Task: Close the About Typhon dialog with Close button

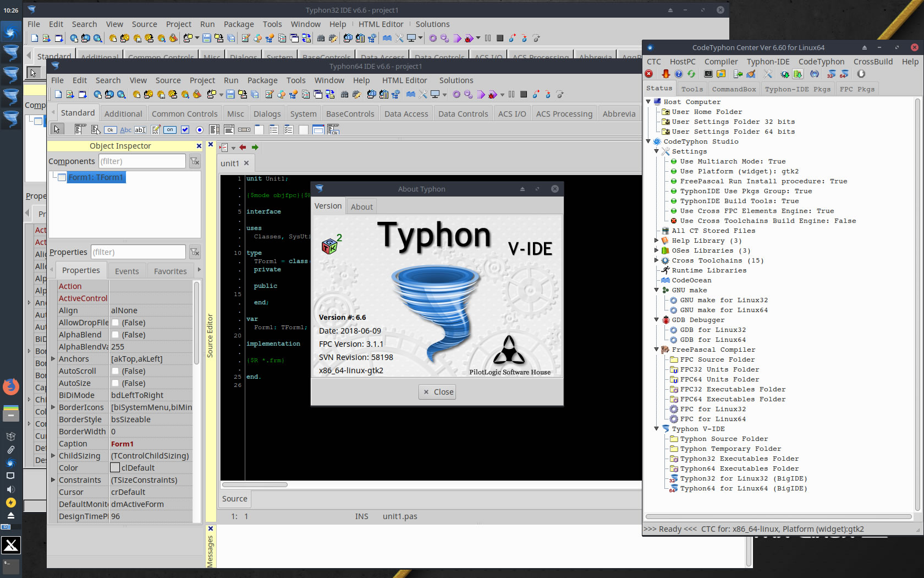Action: (x=438, y=392)
